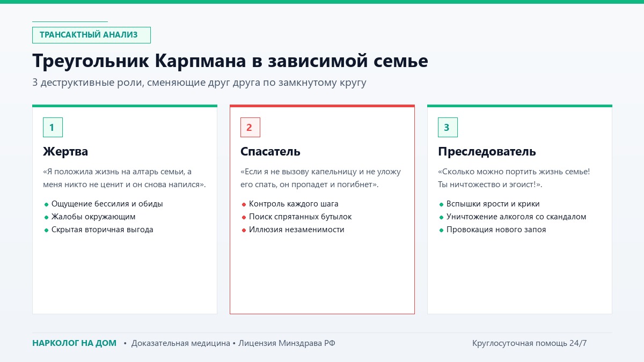The image size is (644, 362).
Task: Click the footer text 'Лицензия Минздрава РФ'
Action: tap(287, 343)
